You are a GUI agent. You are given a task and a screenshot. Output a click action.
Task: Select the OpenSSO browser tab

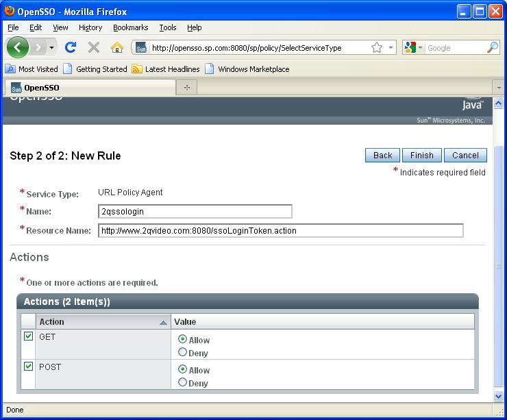[90, 88]
